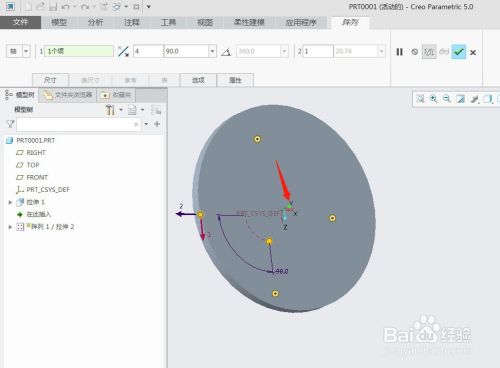
Task: Click the Regenerate icon in quick access toolbar
Action: click(x=104, y=7)
